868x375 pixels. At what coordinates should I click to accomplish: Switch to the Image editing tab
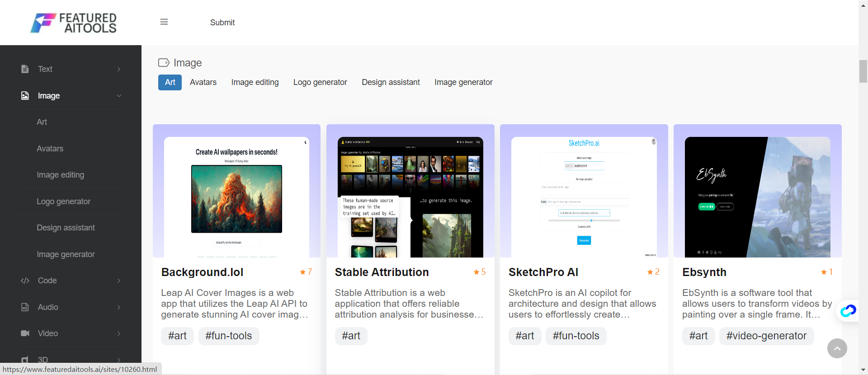pyautogui.click(x=255, y=82)
